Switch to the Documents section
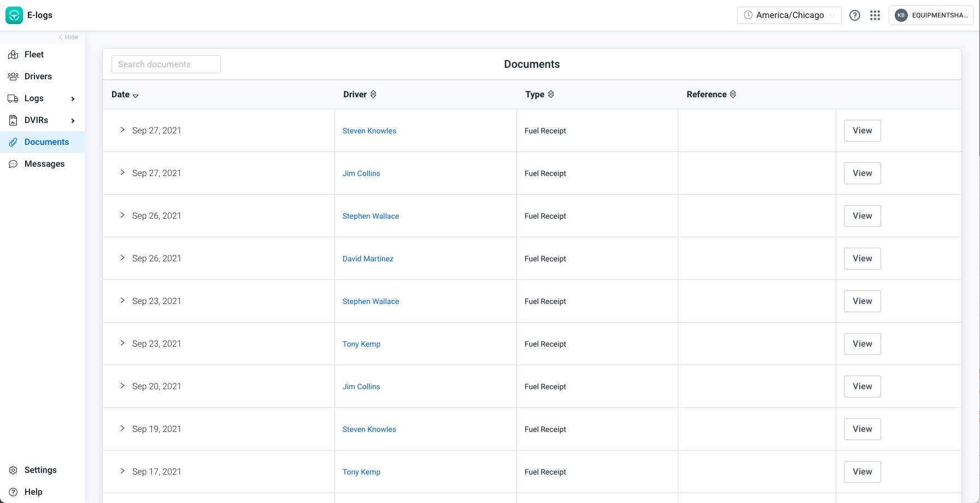Screen dimensions: 980x503 coord(46,142)
